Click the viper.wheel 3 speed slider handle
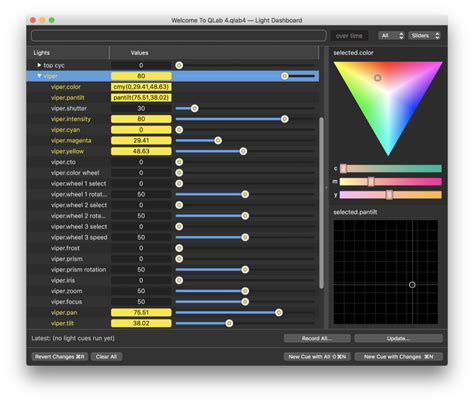The height and width of the screenshot is (403, 474). click(245, 237)
